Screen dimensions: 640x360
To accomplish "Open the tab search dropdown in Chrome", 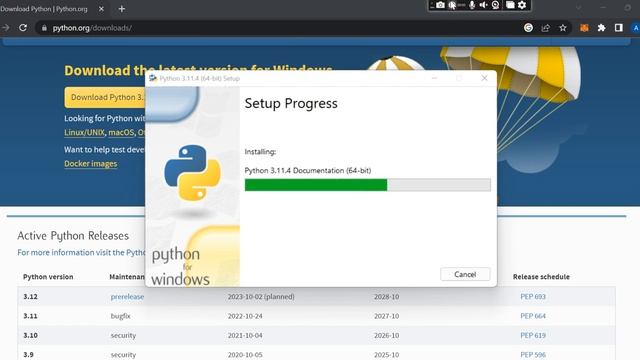I will (578, 8).
